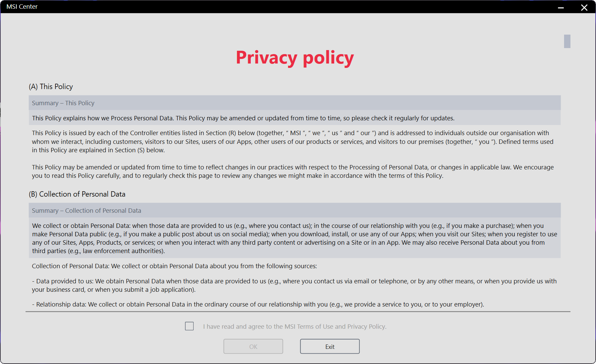This screenshot has width=596, height=364.
Task: Select the '(B) Collection of Personal Data' heading
Action: click(x=77, y=194)
